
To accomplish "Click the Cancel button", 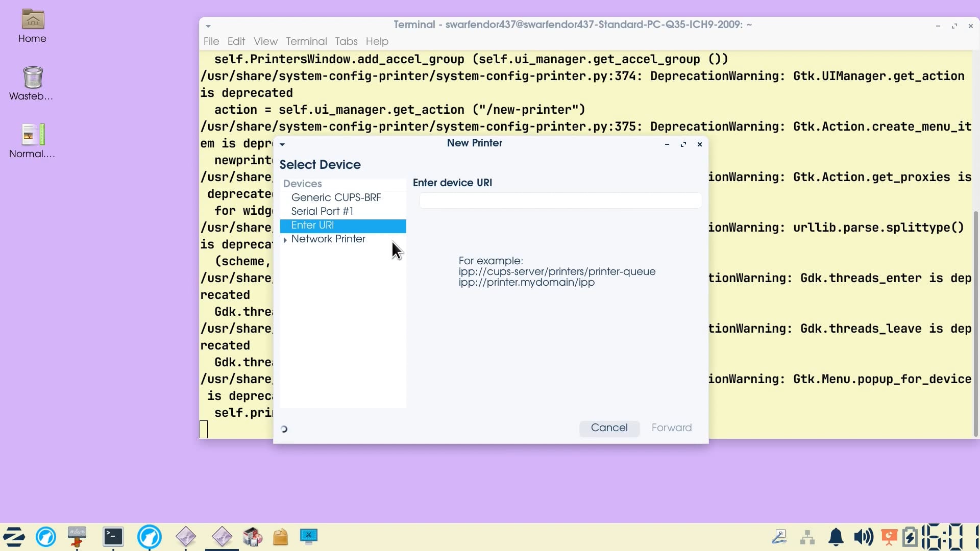I will (609, 428).
